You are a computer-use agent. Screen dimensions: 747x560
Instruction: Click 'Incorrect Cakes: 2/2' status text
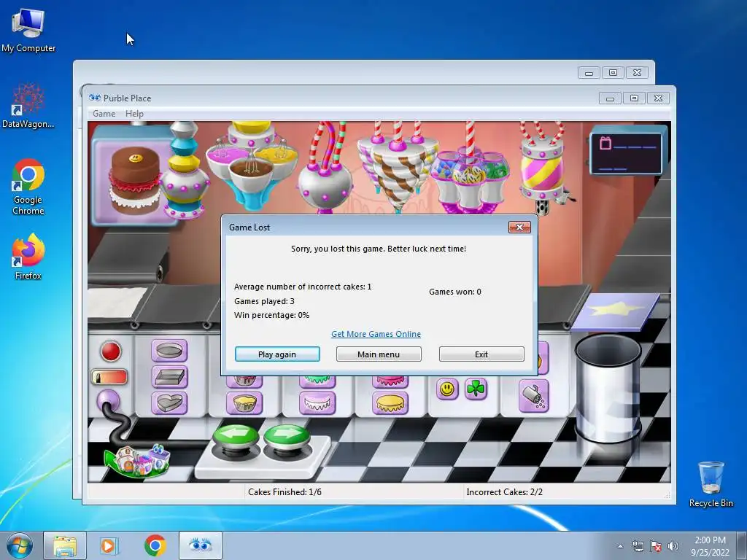point(505,492)
